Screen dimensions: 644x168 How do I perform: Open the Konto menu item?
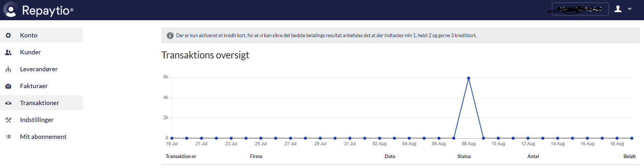pyautogui.click(x=29, y=35)
